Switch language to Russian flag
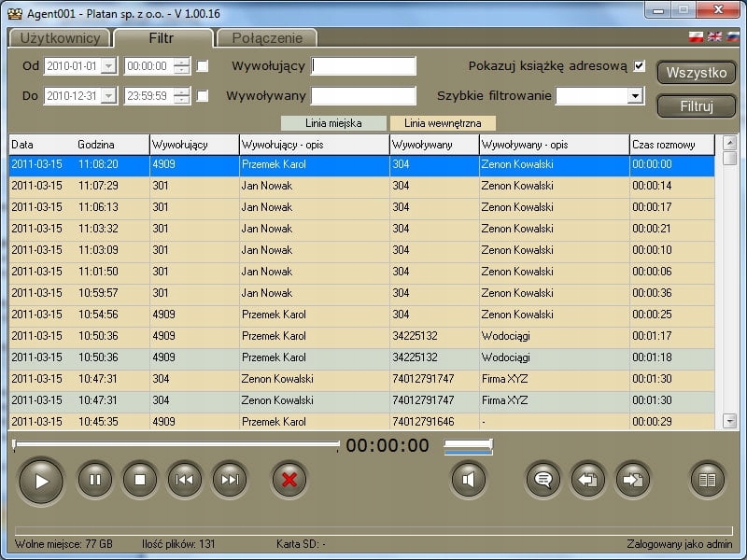Image resolution: width=747 pixels, height=560 pixels. 733,36
